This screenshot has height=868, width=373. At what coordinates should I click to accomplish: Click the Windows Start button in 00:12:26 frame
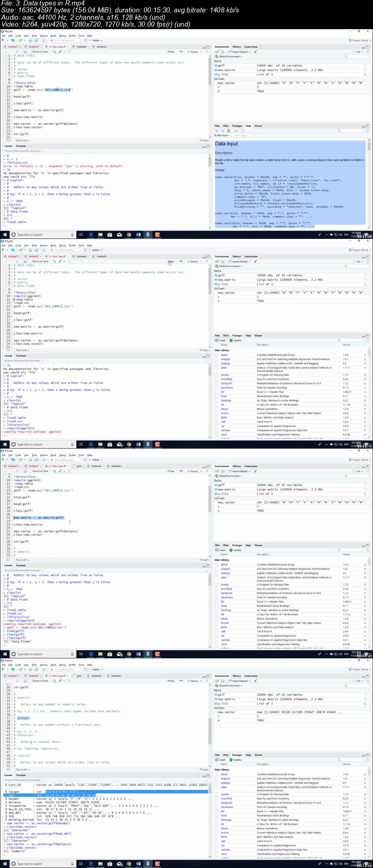(5, 864)
